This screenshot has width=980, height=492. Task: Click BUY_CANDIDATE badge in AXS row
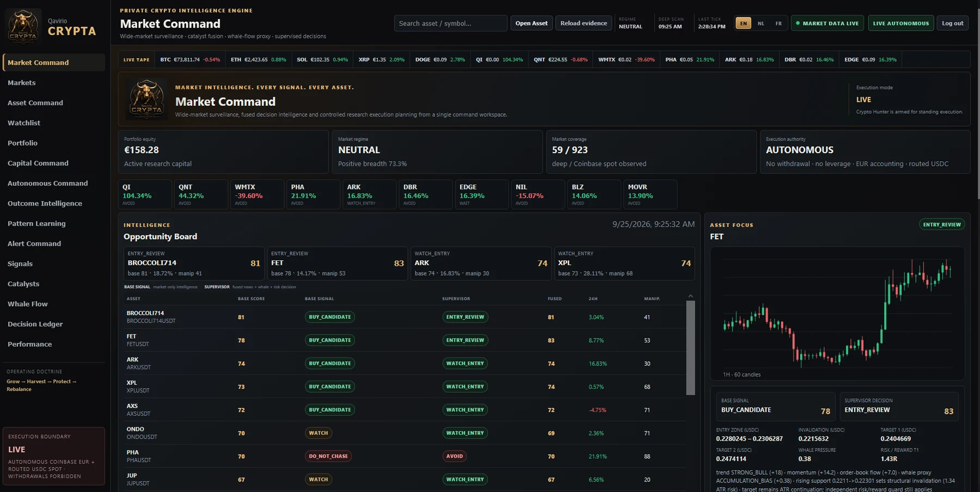[x=330, y=410]
